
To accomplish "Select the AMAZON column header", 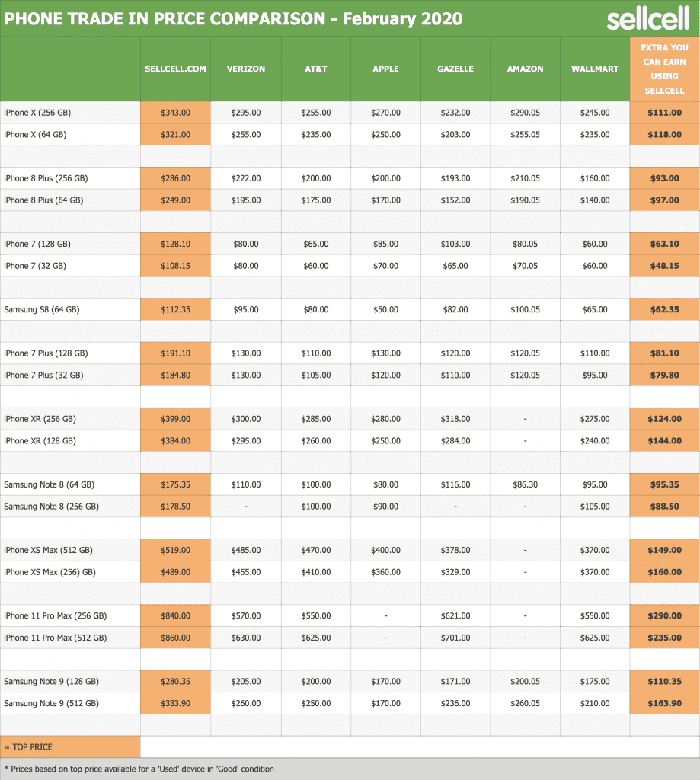I will click(x=525, y=69).
